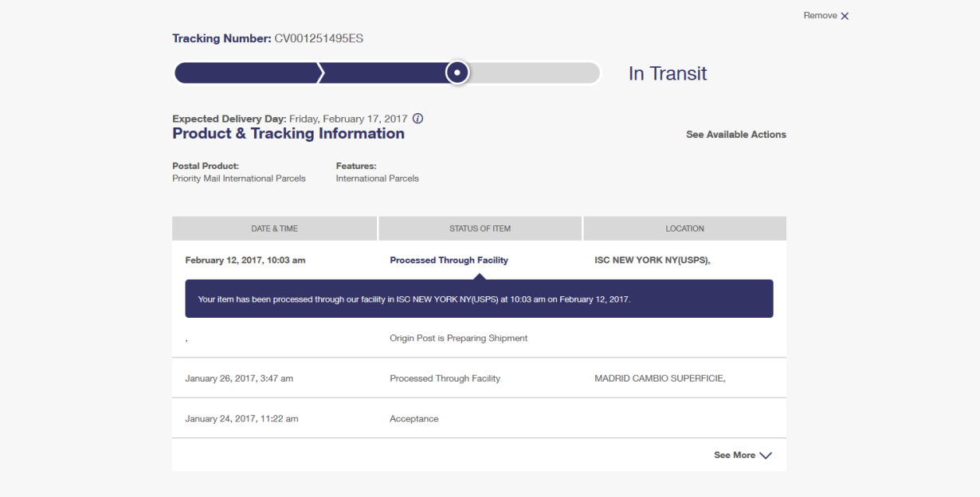Click the circular progress marker on the tracking bar
Screen dimensions: 980x497
[457, 72]
